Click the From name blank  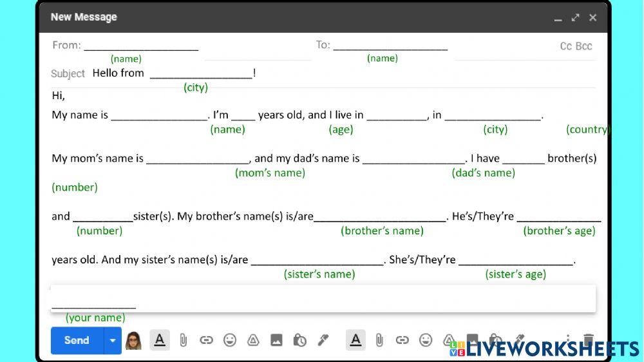pos(141,46)
